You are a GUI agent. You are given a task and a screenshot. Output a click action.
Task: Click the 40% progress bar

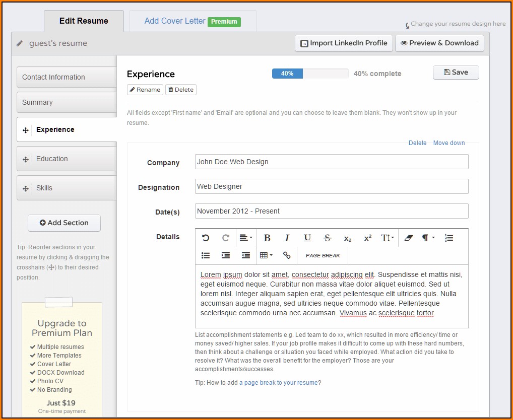(x=310, y=74)
